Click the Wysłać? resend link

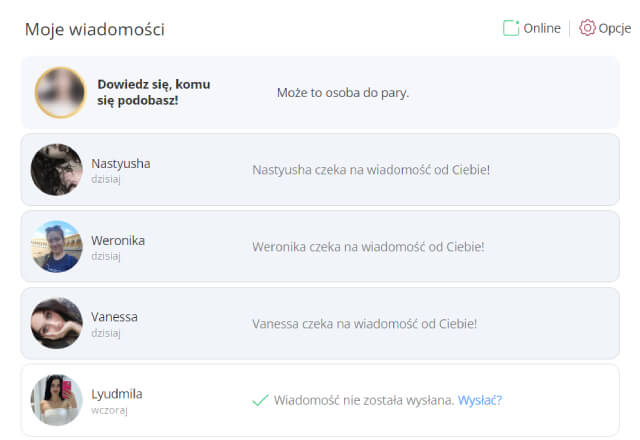(x=480, y=400)
